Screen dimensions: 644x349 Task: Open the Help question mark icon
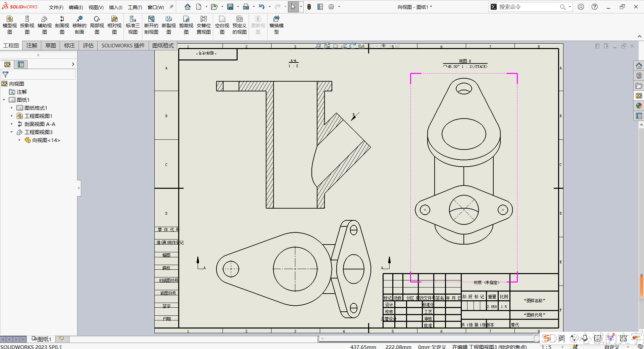[x=595, y=7]
